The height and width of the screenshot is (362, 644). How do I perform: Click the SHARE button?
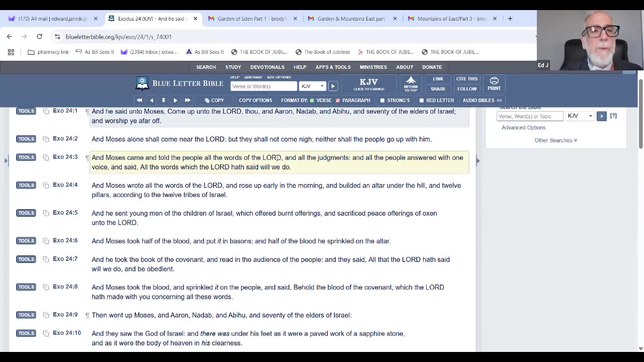[438, 89]
